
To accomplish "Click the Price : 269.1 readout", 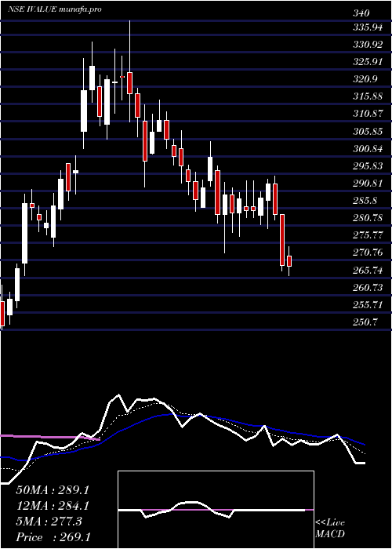I will tap(53, 537).
